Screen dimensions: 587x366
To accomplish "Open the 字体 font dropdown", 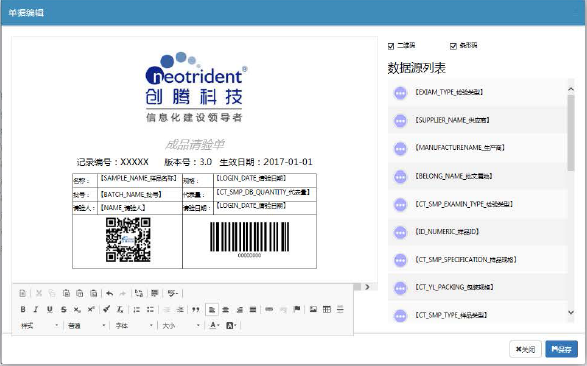I will point(134,326).
